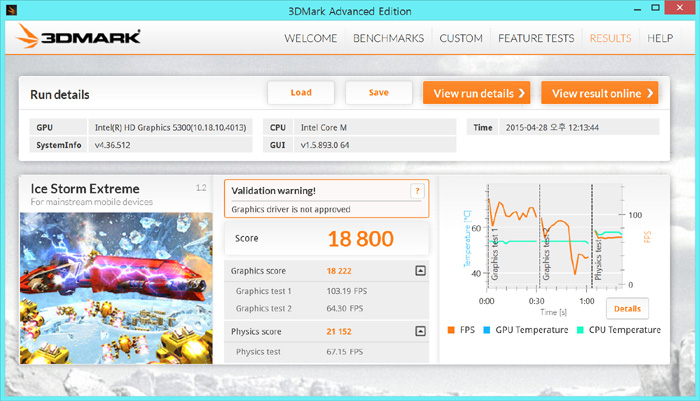This screenshot has width=700, height=401.
Task: Click the 3DMark logo in the header
Action: coord(79,36)
